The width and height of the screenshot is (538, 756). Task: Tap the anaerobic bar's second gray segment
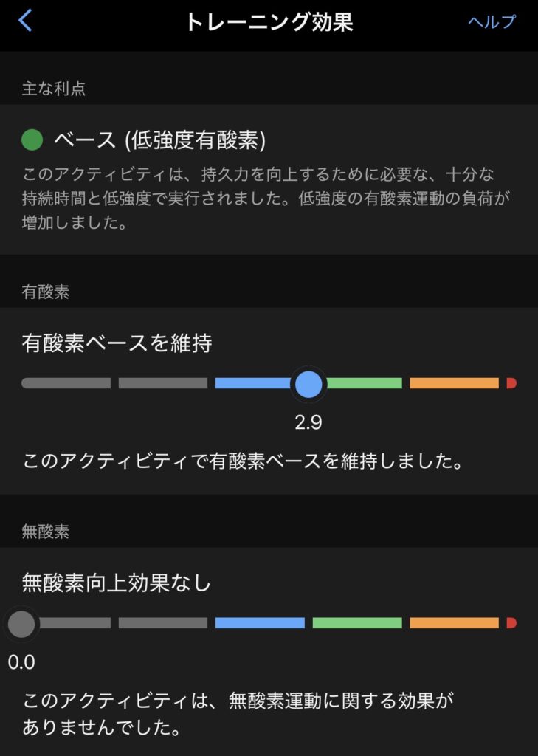click(x=162, y=623)
